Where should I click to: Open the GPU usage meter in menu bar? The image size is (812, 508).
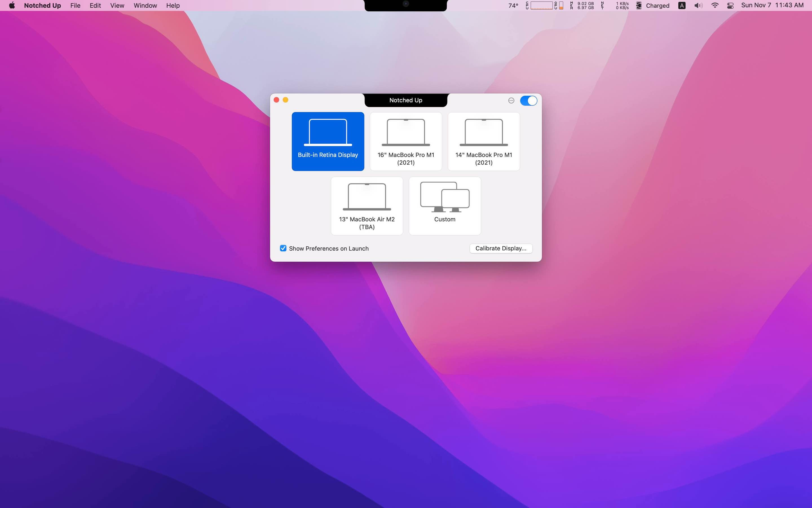pyautogui.click(x=559, y=5)
